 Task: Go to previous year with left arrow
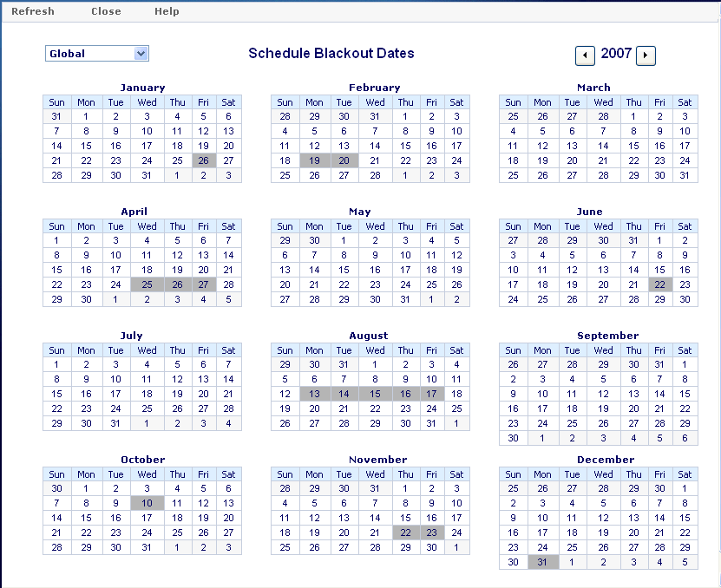coord(585,56)
